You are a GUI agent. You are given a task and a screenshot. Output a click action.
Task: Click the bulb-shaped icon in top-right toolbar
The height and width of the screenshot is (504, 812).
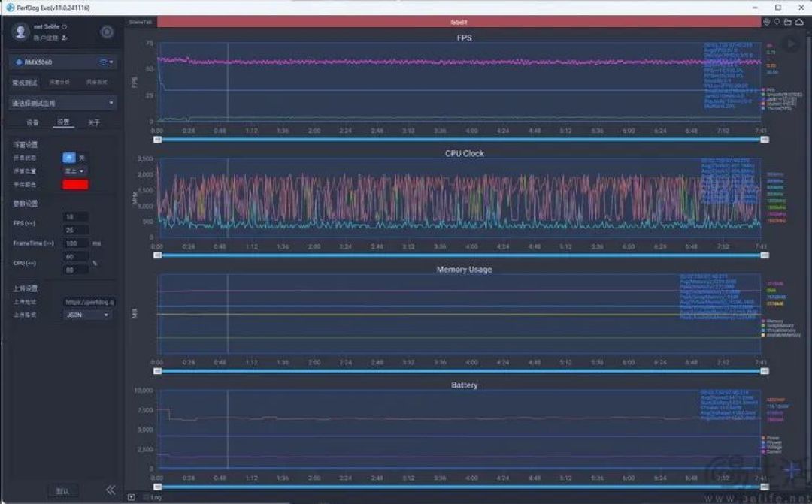777,22
